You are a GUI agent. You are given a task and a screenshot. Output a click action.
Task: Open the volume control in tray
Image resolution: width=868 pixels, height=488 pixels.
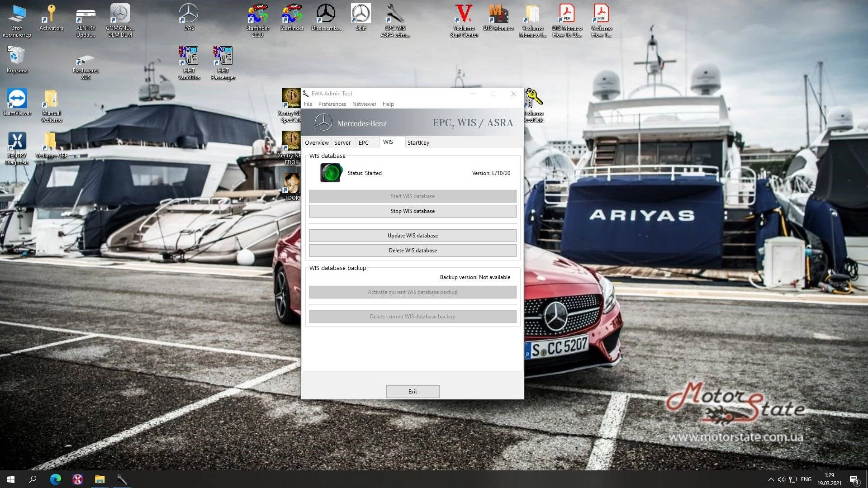point(781,479)
